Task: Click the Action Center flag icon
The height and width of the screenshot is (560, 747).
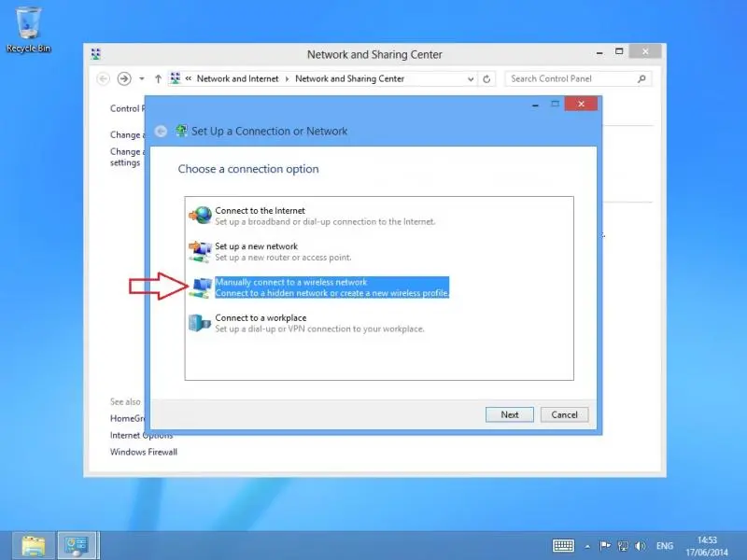Action: [604, 545]
